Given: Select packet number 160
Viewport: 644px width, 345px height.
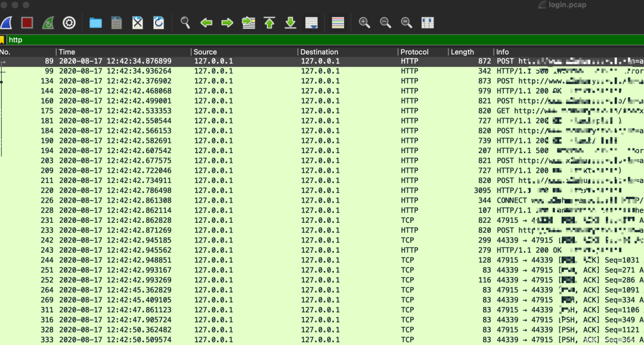Looking at the screenshot, I should tap(322, 101).
